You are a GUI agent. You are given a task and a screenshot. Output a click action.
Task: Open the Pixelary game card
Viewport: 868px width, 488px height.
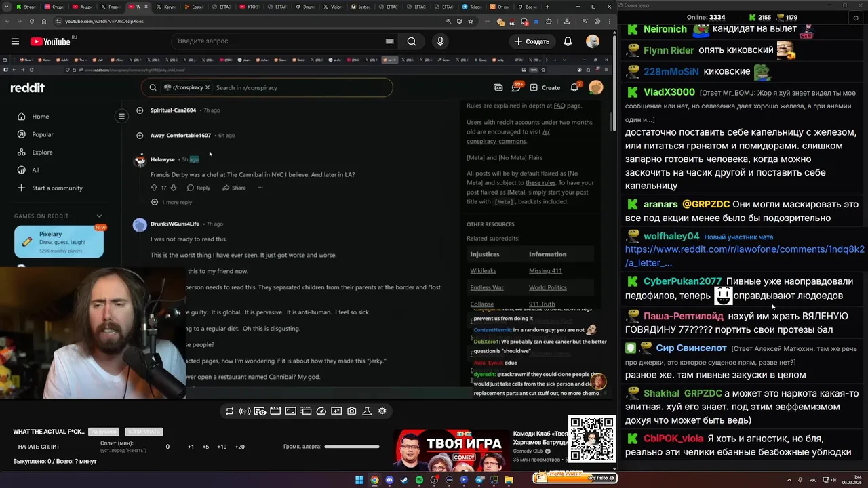click(x=59, y=242)
